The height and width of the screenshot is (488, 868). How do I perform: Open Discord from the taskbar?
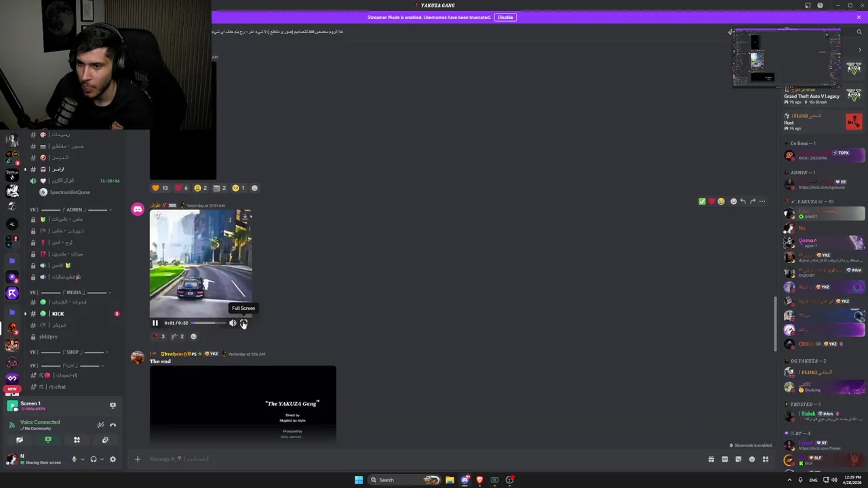coord(465,480)
